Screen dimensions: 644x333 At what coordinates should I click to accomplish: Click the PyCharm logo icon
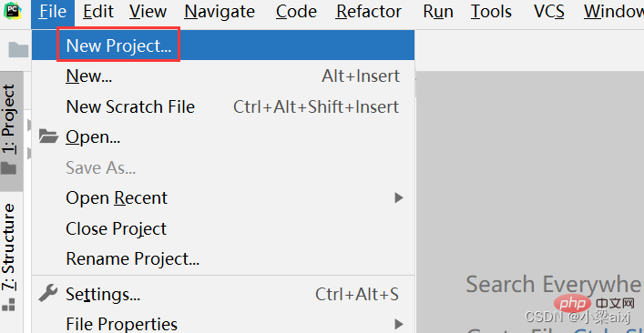12,12
